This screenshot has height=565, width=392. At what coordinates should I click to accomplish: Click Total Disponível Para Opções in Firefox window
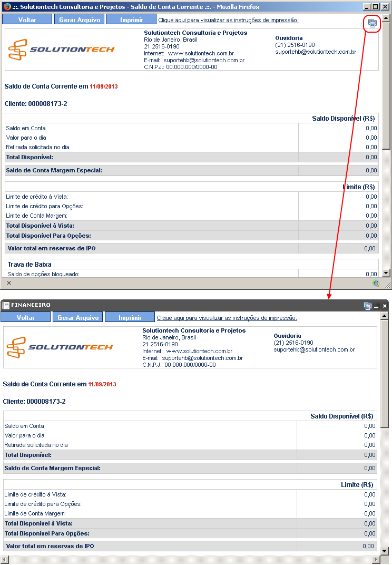click(x=48, y=236)
